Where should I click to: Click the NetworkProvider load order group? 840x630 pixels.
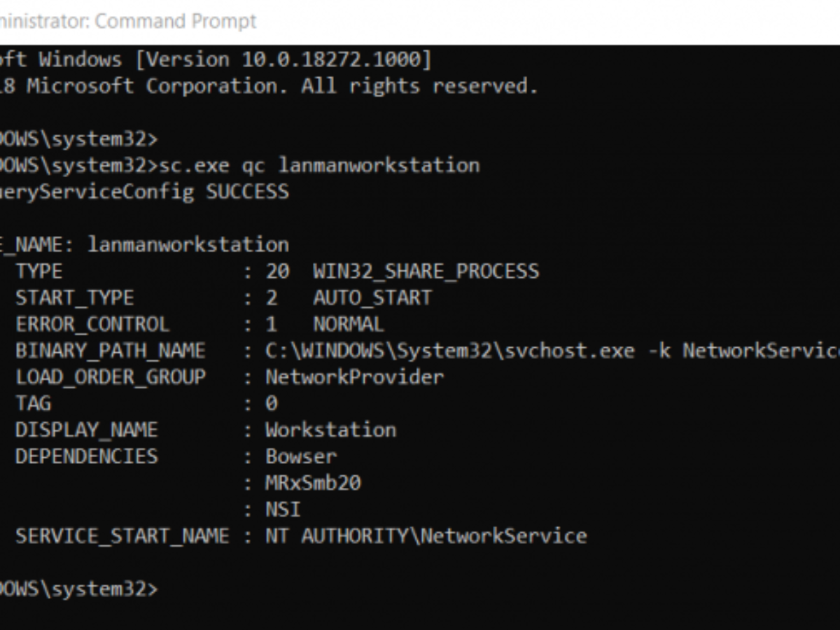pos(354,378)
